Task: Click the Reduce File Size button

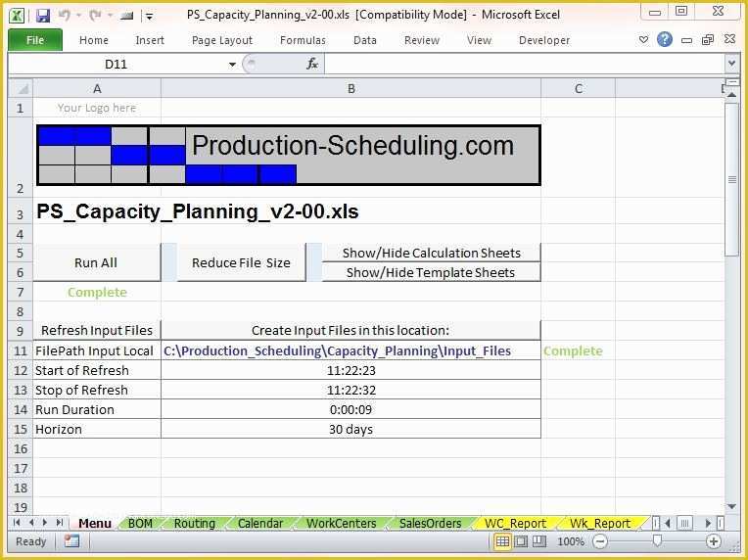Action: [242, 262]
